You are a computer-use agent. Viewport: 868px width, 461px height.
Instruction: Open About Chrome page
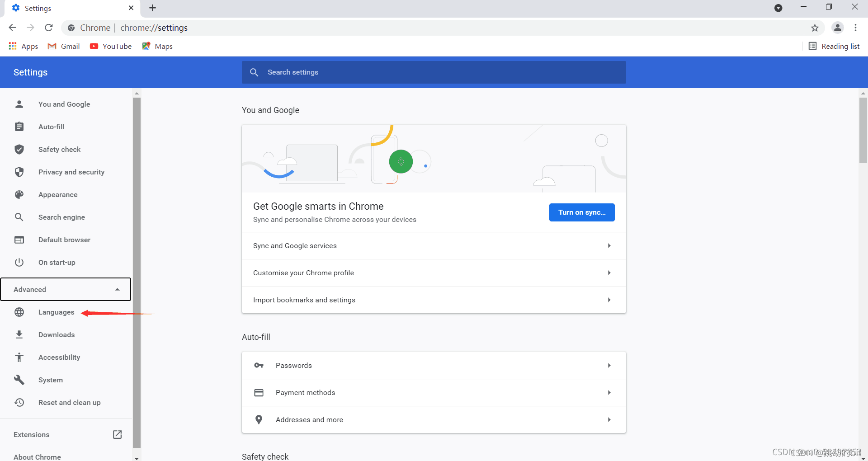(37, 456)
